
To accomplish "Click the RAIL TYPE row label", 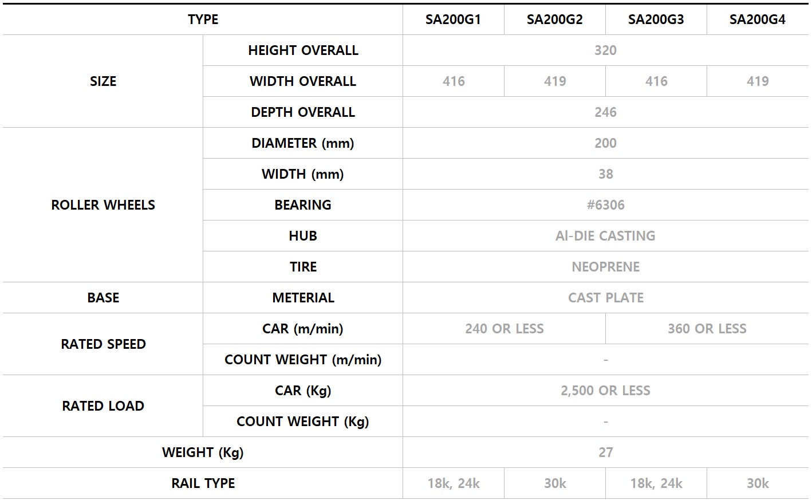I will point(203,483).
